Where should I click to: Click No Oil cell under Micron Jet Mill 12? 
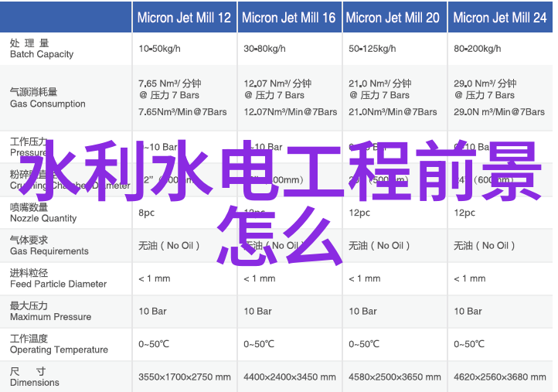click(x=168, y=246)
